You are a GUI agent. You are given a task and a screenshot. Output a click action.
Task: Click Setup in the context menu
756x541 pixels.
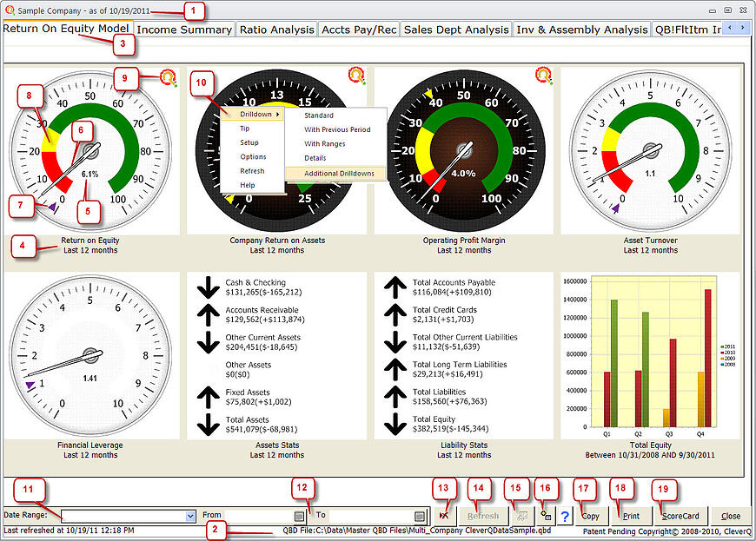tap(249, 142)
